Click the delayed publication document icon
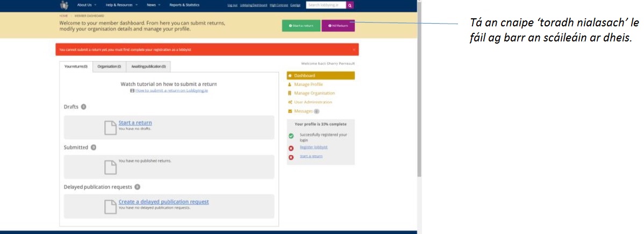The height and width of the screenshot is (234, 644). (110, 207)
